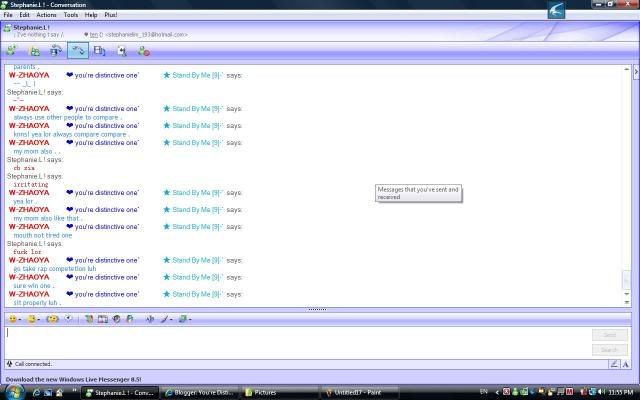The image size is (640, 400).
Task: Expand the side panel arrow at top right
Action: coord(636,72)
